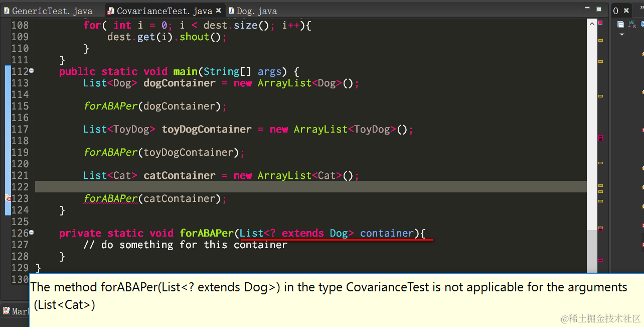Close the Outline view
Image resolution: width=644 pixels, height=327 pixels.
626,11
